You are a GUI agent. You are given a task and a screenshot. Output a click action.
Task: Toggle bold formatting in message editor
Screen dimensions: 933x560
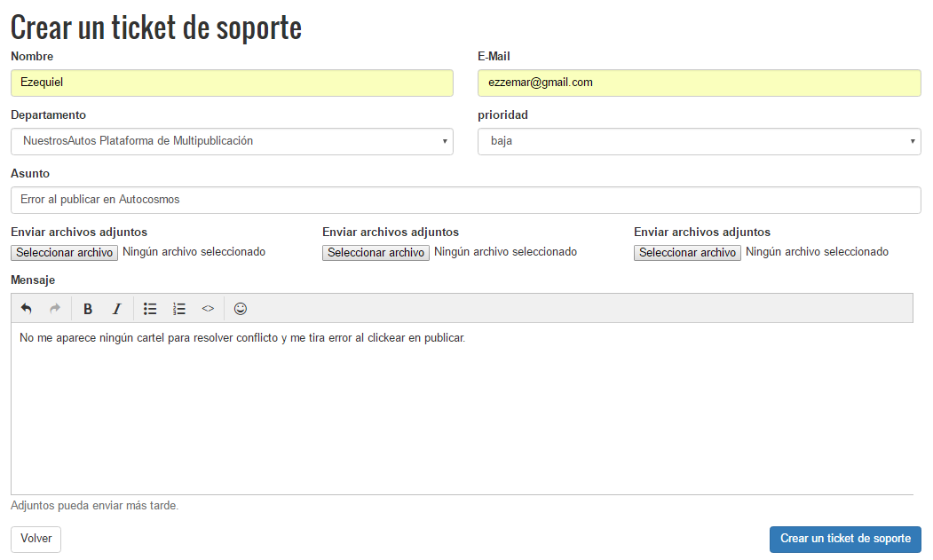coord(88,309)
